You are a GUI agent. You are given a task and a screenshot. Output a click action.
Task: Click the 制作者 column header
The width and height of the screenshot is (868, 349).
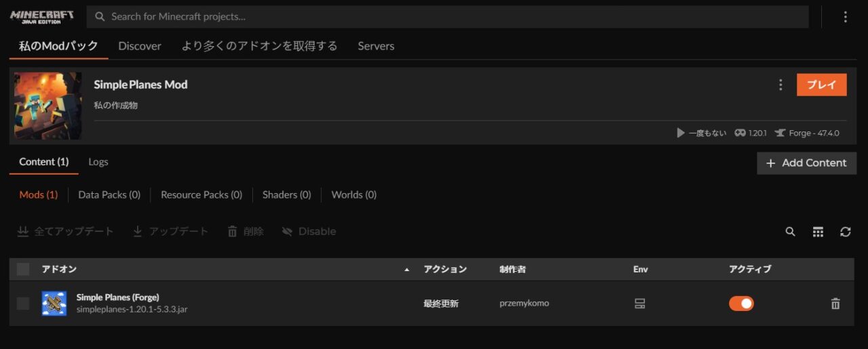tap(513, 269)
